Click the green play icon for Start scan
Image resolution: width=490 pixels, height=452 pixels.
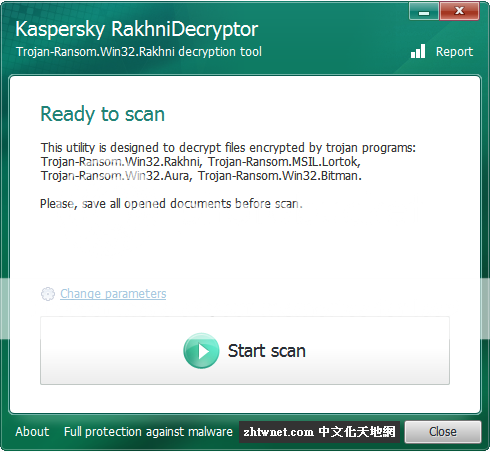point(201,351)
